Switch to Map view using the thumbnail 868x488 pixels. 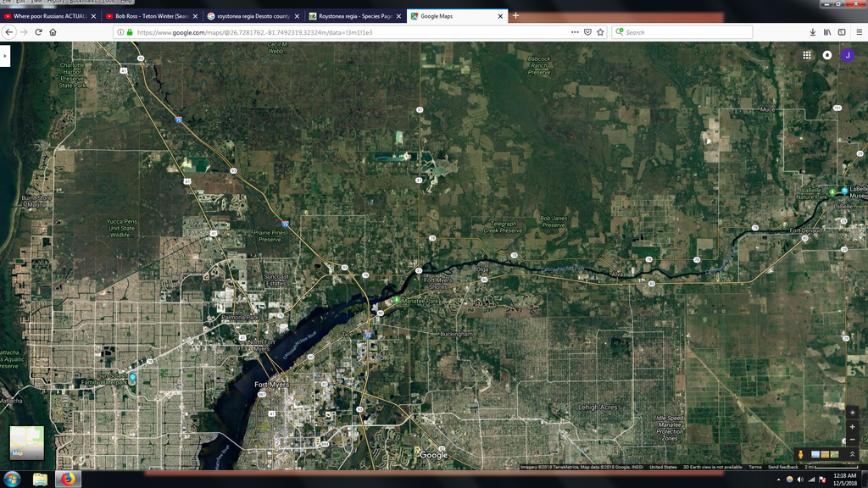tap(26, 442)
